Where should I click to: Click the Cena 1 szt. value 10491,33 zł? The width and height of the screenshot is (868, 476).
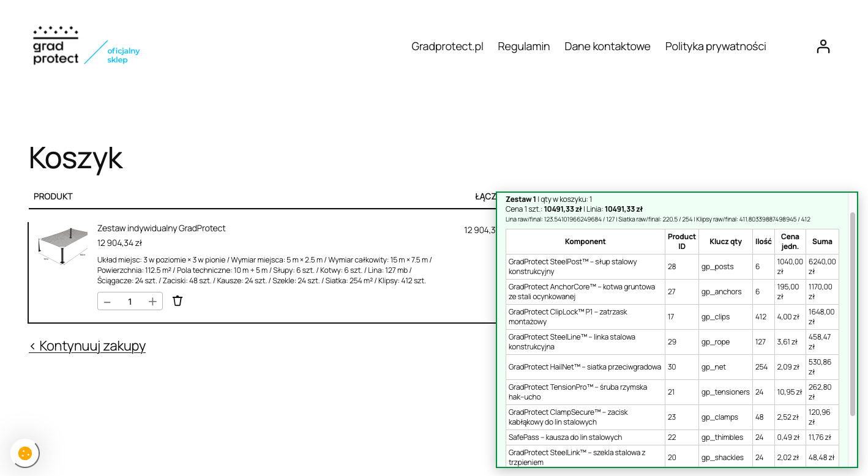click(x=563, y=209)
